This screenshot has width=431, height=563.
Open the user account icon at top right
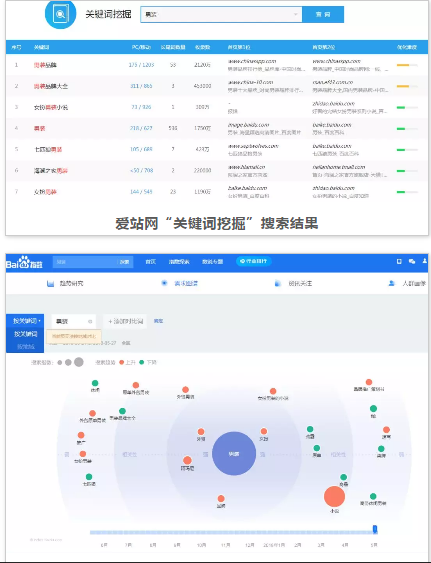[425, 261]
